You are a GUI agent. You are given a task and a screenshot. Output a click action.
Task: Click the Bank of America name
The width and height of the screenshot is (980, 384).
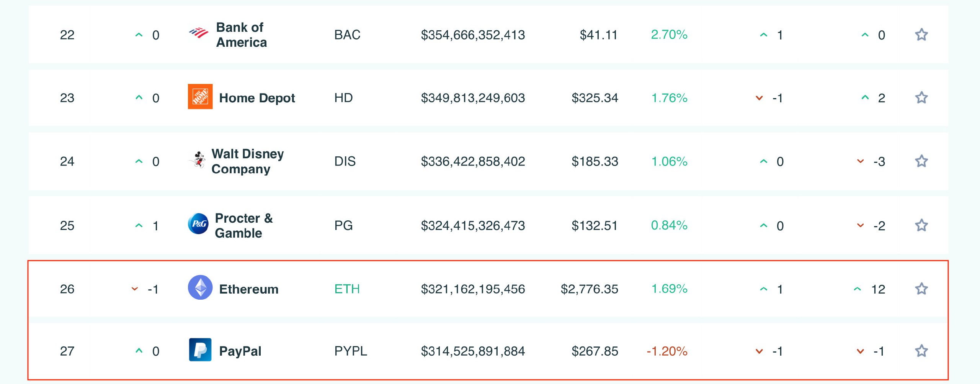[241, 35]
